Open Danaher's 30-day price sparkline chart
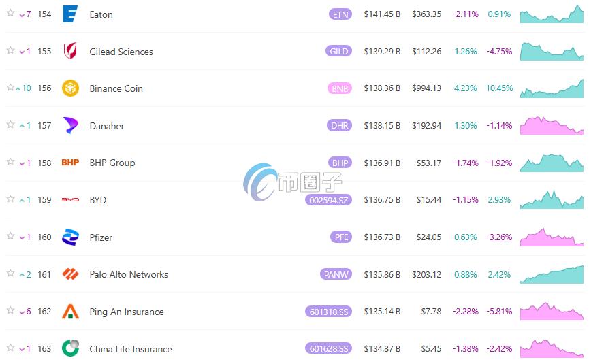The image size is (589, 364). tap(552, 126)
